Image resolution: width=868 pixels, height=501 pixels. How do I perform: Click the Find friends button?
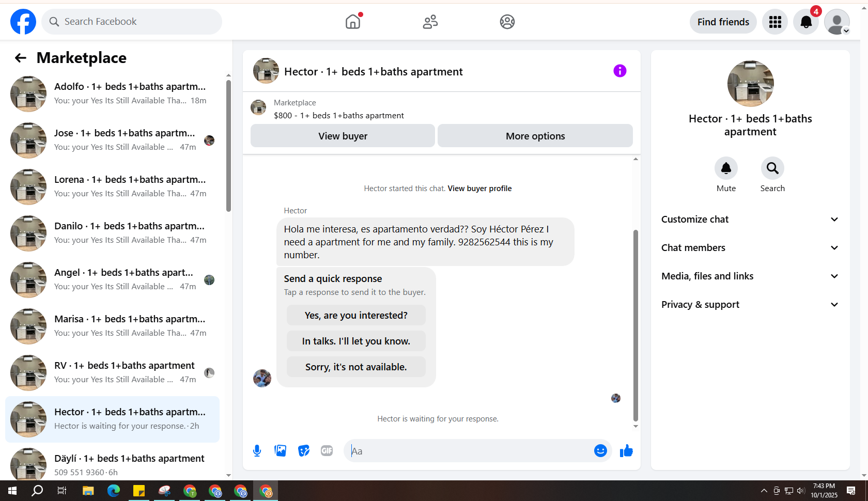[x=723, y=22]
